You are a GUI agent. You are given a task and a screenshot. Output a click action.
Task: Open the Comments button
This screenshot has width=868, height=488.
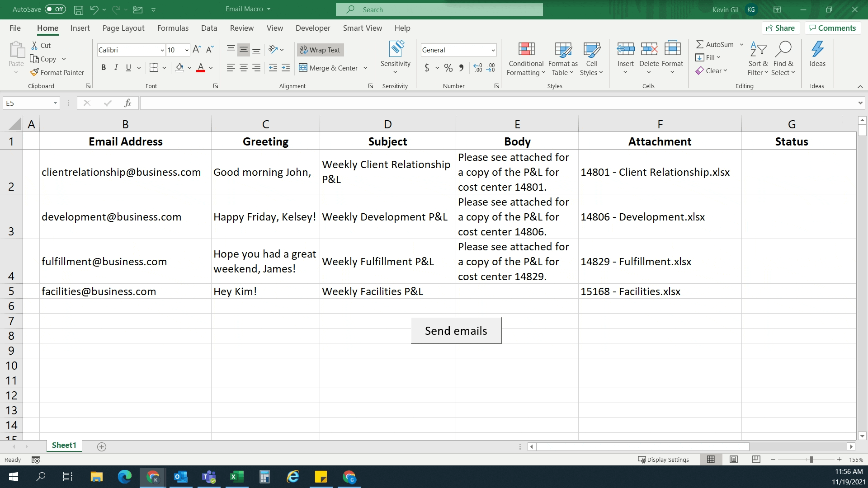tap(833, 28)
